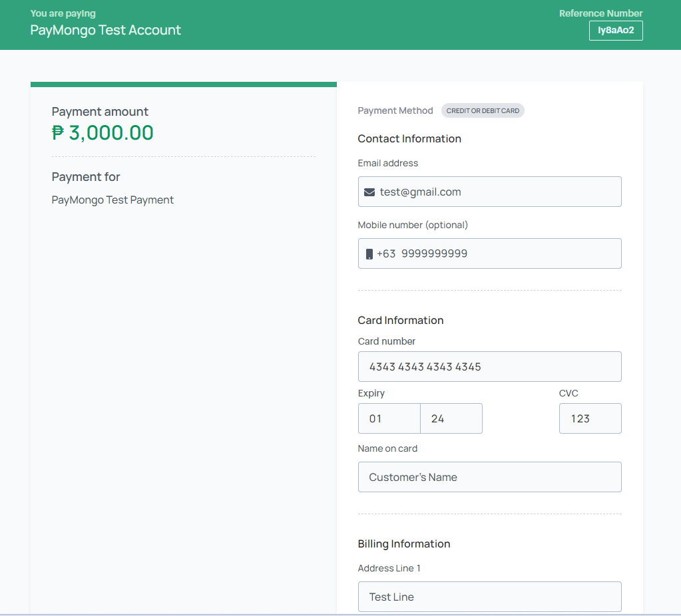Click the Card number label
The height and width of the screenshot is (616, 681).
tap(387, 342)
